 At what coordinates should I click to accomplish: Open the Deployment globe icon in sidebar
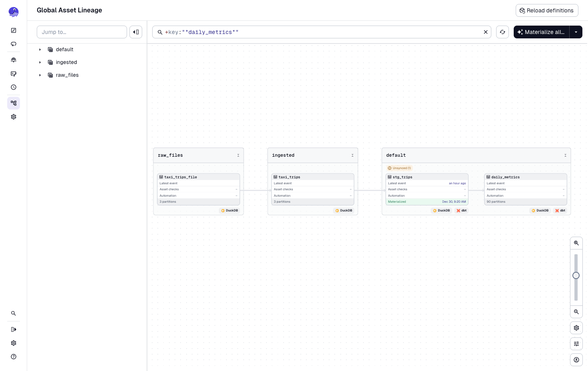(14, 60)
